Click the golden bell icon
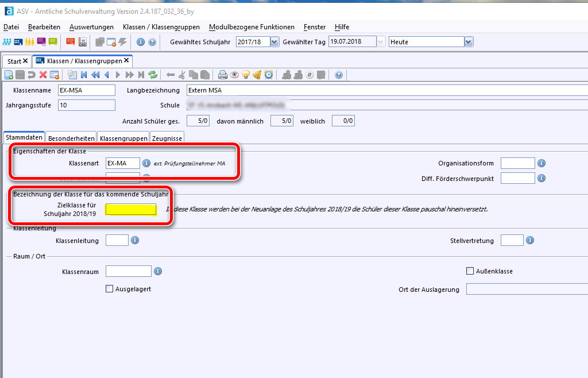The height and width of the screenshot is (378, 588). 257,75
